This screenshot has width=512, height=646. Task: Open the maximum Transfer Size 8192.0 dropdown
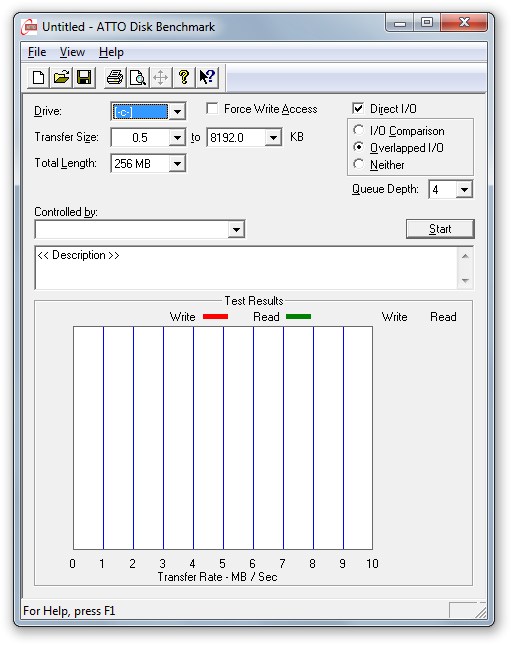pos(273,138)
